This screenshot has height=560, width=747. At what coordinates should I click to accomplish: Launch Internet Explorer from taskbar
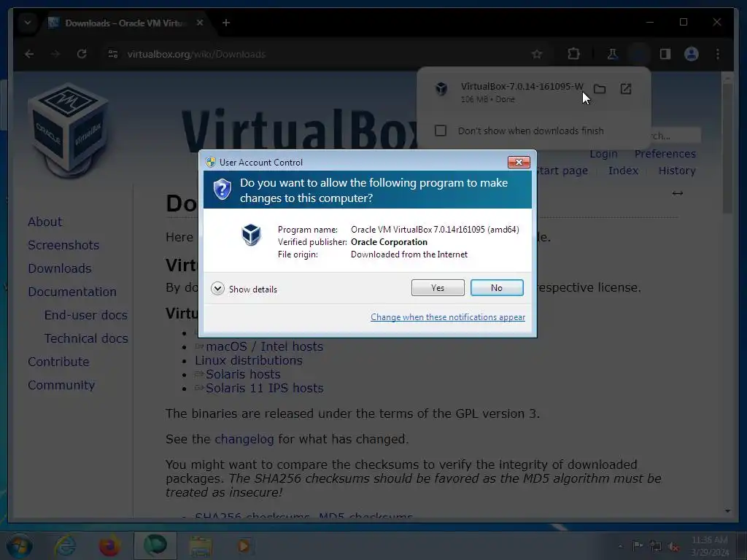[65, 546]
